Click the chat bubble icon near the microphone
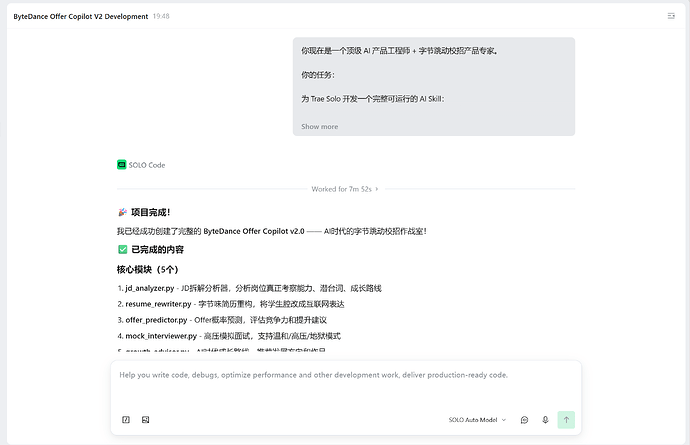Image resolution: width=690 pixels, height=445 pixels. [x=524, y=419]
